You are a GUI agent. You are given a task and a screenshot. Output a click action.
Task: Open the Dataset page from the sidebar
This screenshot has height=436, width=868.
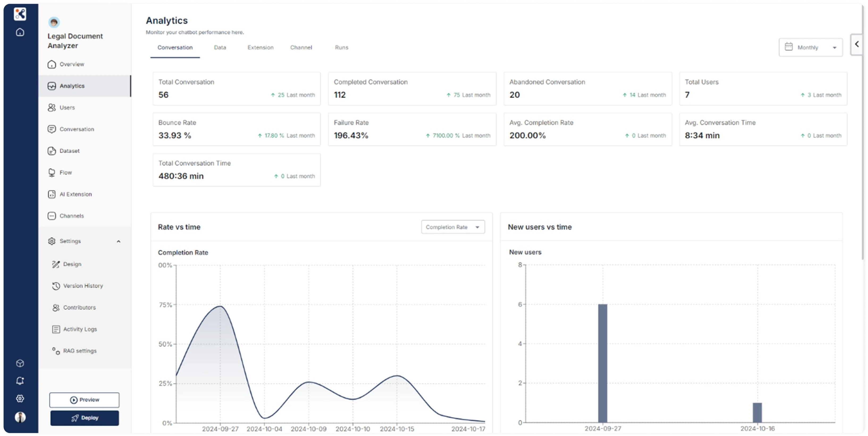pyautogui.click(x=69, y=151)
